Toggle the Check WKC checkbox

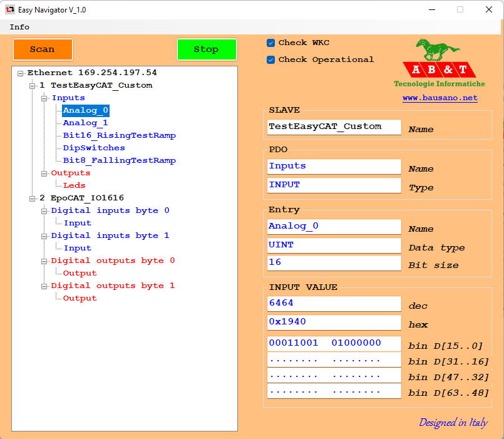click(271, 43)
